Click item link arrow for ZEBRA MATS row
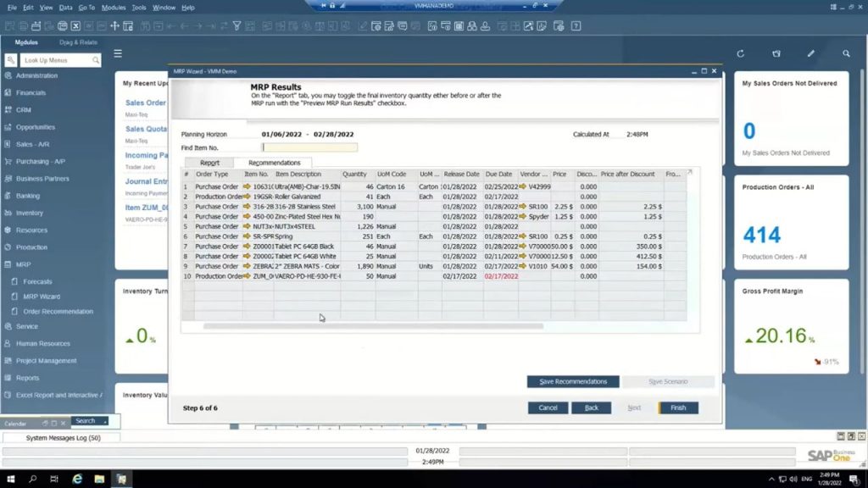This screenshot has height=488, width=868. [247, 266]
